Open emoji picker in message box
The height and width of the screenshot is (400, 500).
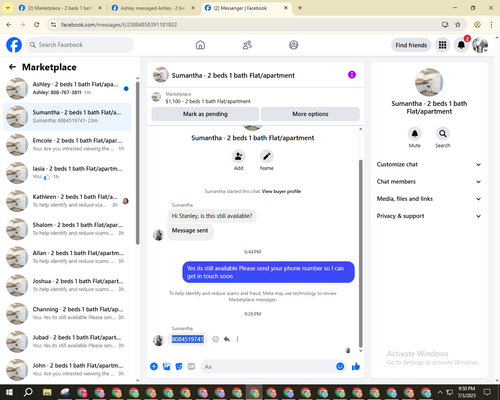(x=340, y=367)
